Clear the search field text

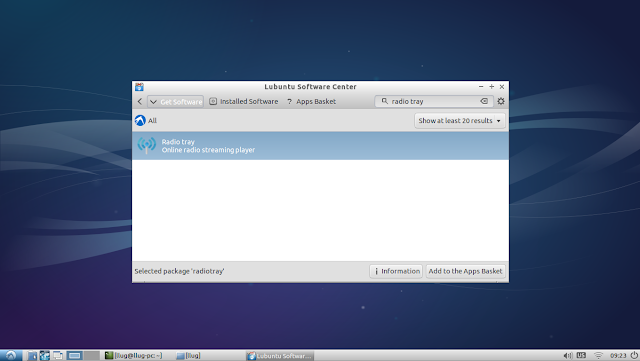484,101
